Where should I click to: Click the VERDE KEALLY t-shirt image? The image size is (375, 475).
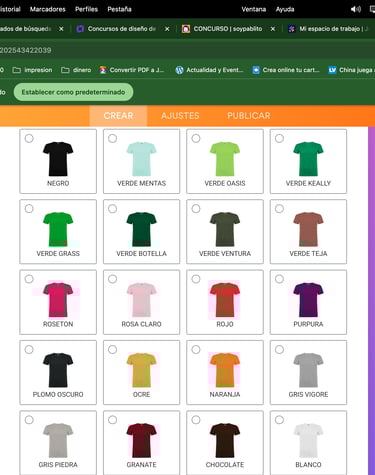click(308, 159)
